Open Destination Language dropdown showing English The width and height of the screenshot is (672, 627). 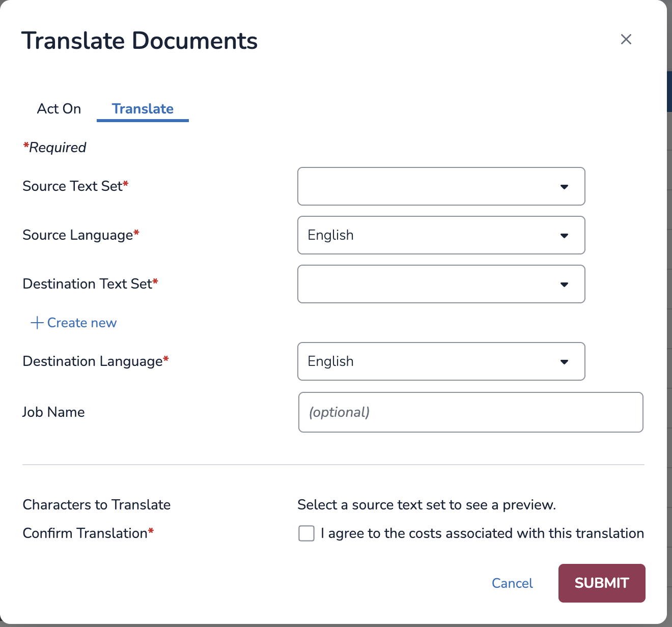pos(441,361)
